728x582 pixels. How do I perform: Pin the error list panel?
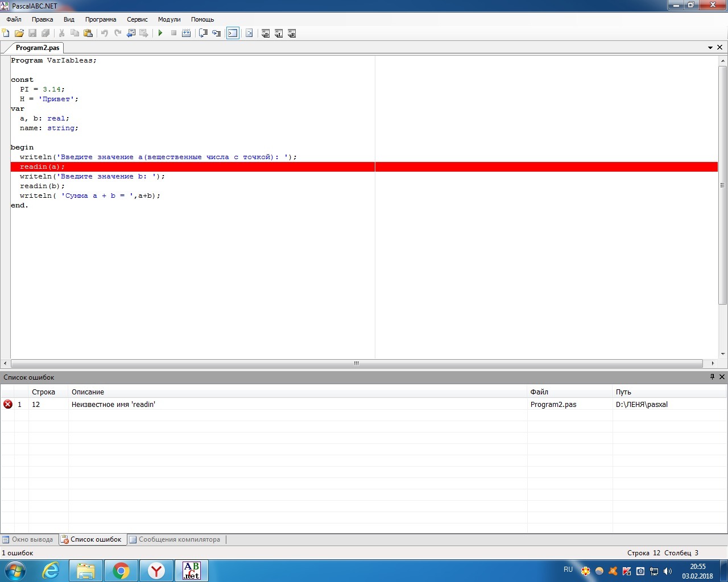(x=712, y=377)
